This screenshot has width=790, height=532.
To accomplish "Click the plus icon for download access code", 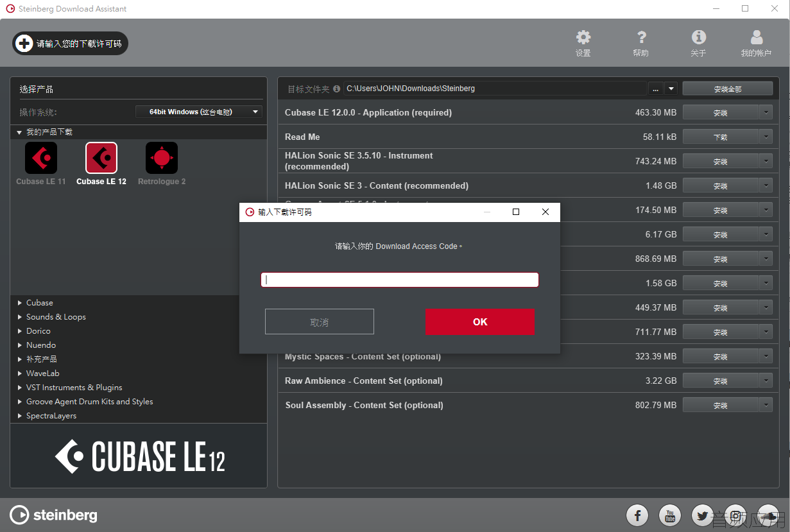I will pos(24,44).
